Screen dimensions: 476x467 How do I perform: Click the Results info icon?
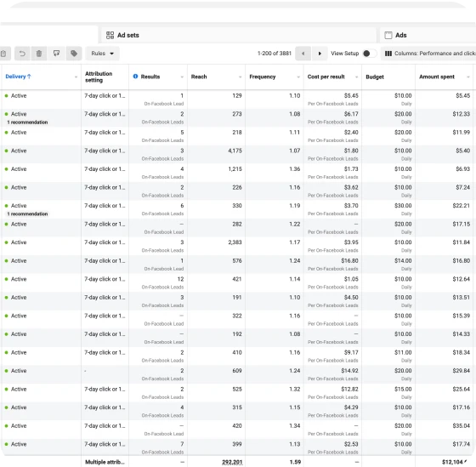tap(135, 77)
